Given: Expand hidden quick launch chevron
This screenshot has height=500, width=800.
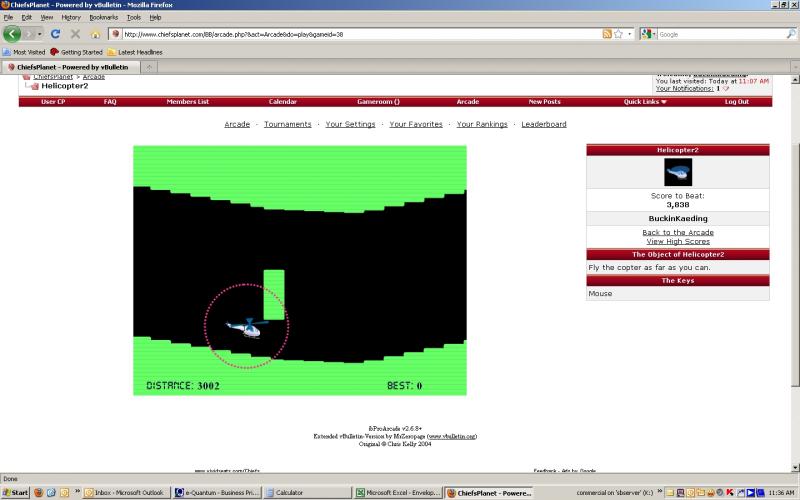Looking at the screenshot, I should pos(77,491).
